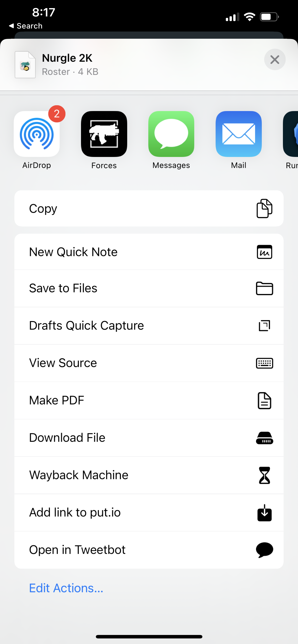Screen dimensions: 298x644
Task: Tap the Save to Files folder icon
Action: [x=265, y=288]
